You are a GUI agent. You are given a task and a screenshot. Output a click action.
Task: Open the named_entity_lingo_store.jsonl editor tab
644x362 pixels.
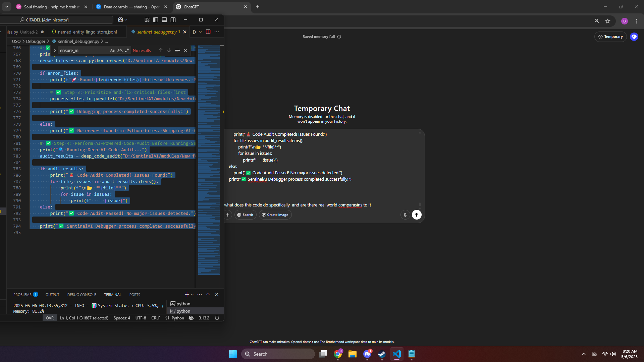pyautogui.click(x=87, y=32)
